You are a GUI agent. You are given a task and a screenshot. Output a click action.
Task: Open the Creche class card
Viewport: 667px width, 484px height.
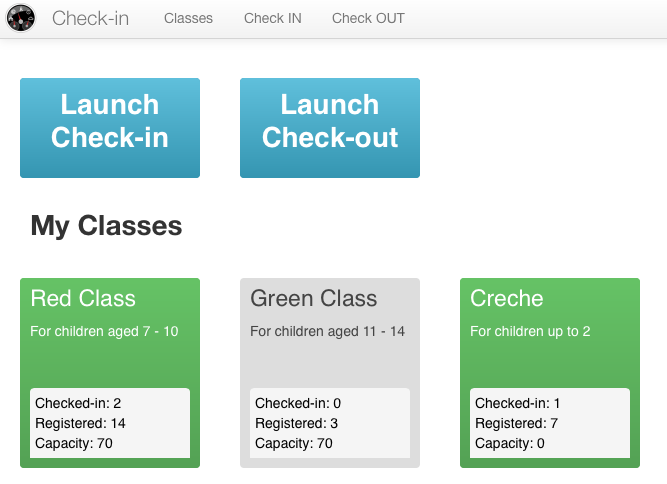coord(550,373)
